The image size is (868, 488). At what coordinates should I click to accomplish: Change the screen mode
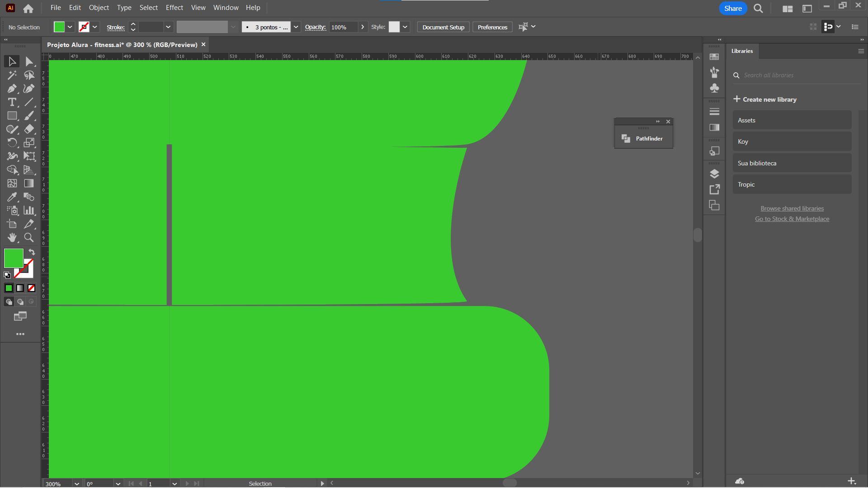coord(20,316)
